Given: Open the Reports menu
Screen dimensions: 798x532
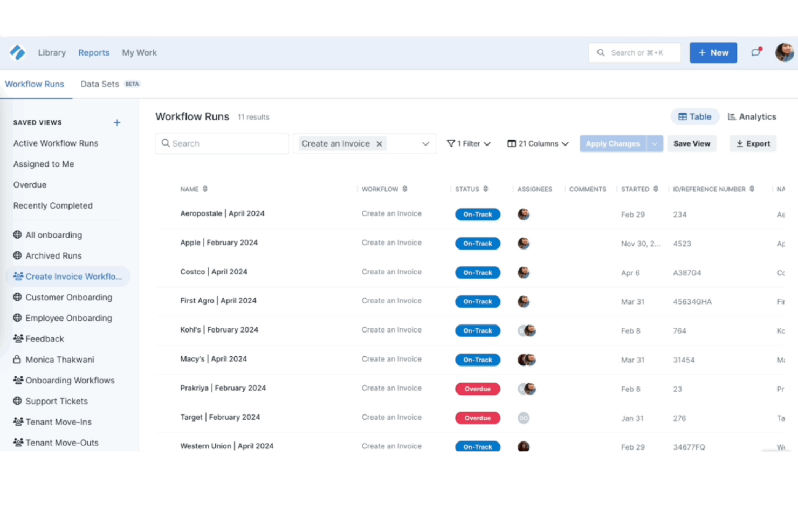Looking at the screenshot, I should click(x=94, y=52).
